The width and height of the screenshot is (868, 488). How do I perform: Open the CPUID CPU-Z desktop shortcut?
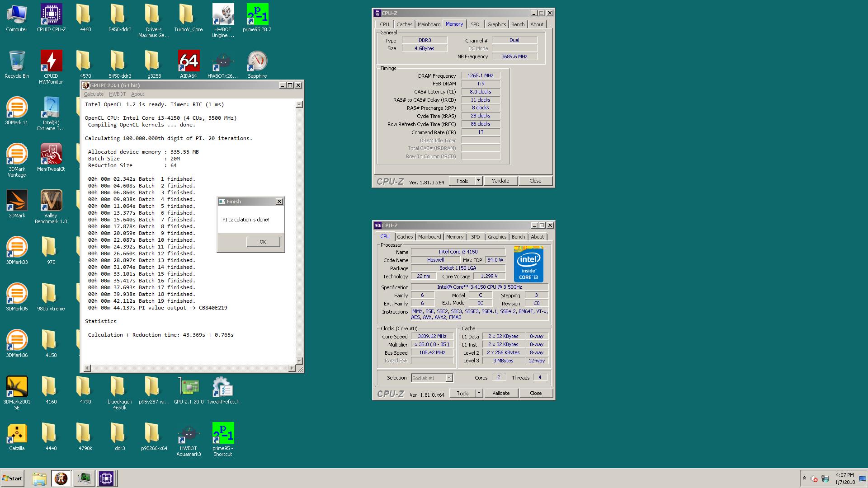[x=51, y=18]
